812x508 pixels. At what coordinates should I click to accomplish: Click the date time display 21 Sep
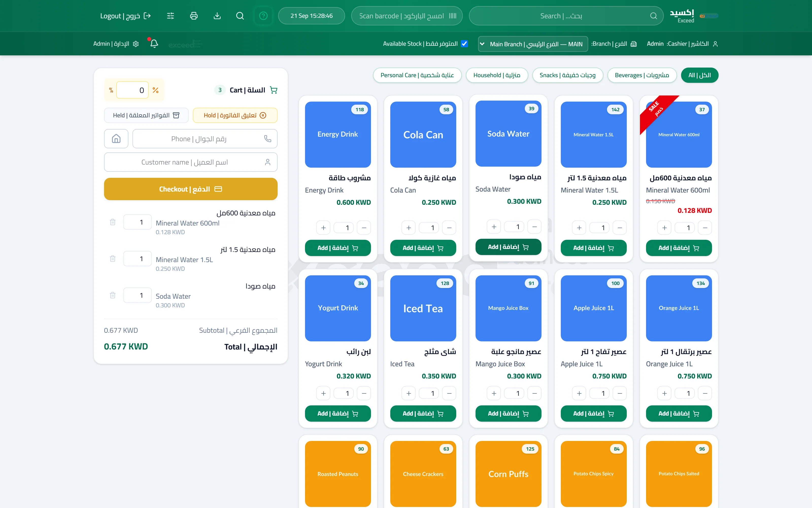311,16
